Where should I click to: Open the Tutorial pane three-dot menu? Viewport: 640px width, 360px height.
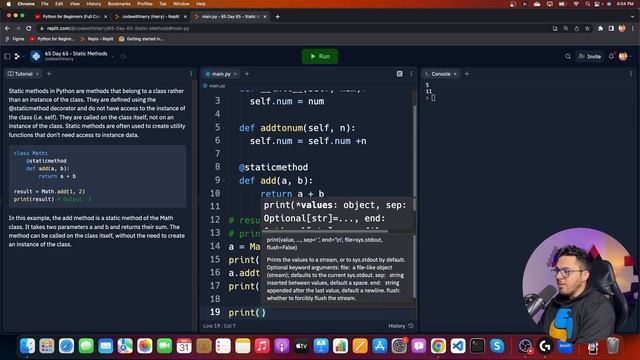point(191,74)
